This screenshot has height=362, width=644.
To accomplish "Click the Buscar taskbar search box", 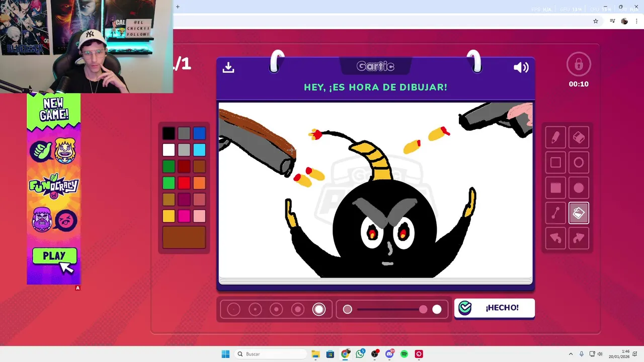I will click(x=271, y=354).
